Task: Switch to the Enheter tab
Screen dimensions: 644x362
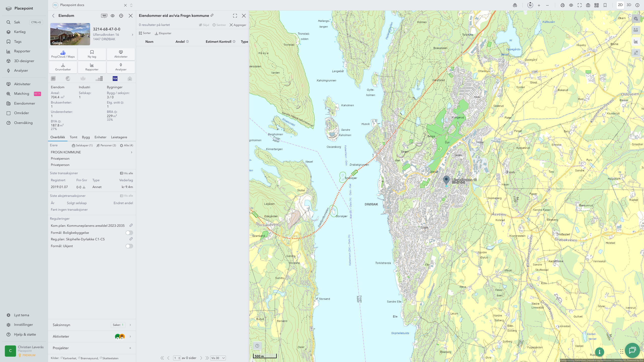Action: (100, 137)
